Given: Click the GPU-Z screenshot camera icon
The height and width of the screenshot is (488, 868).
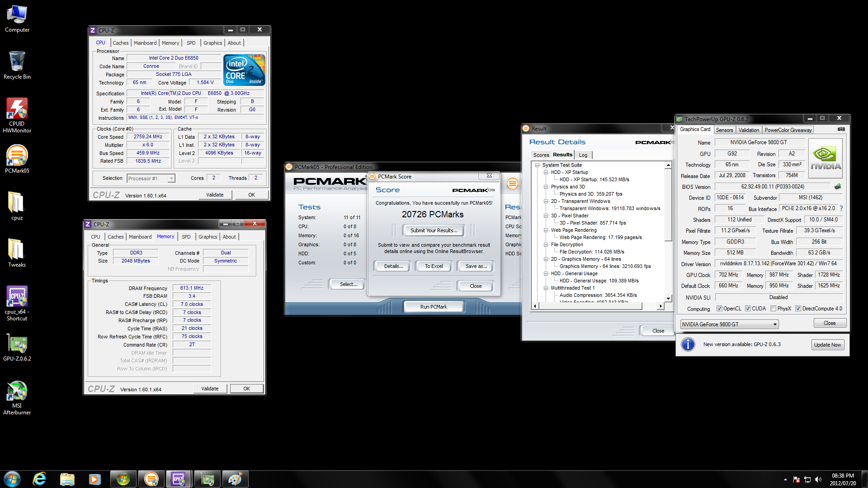Looking at the screenshot, I should click(x=841, y=129).
